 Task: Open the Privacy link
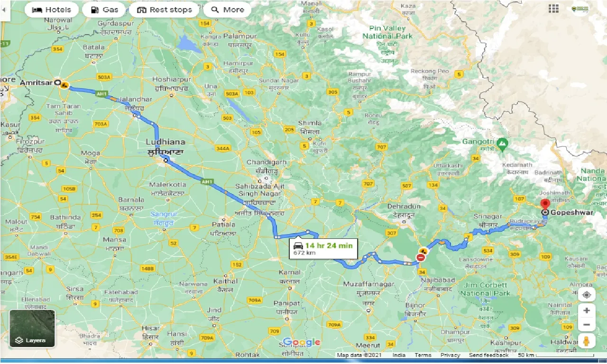pos(450,355)
